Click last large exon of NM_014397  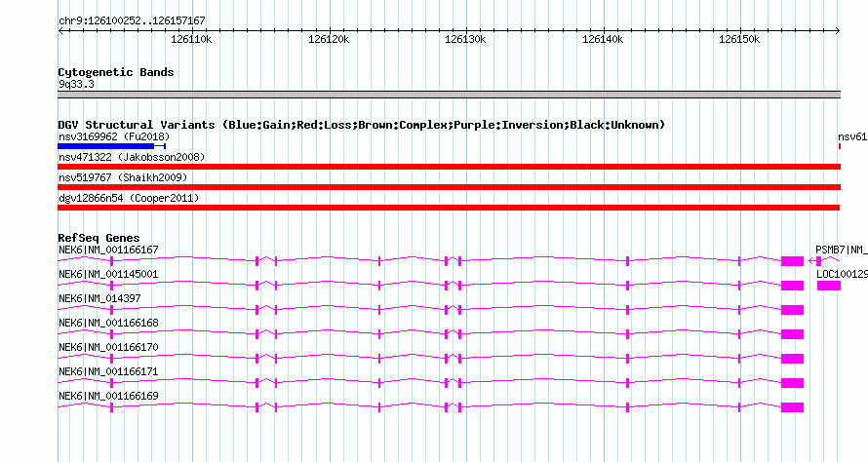point(792,310)
